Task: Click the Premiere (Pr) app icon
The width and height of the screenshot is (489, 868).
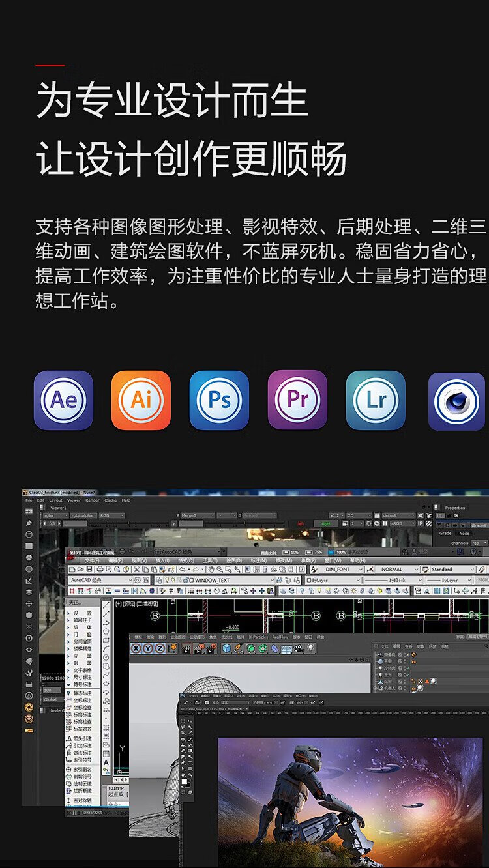Action: (297, 400)
